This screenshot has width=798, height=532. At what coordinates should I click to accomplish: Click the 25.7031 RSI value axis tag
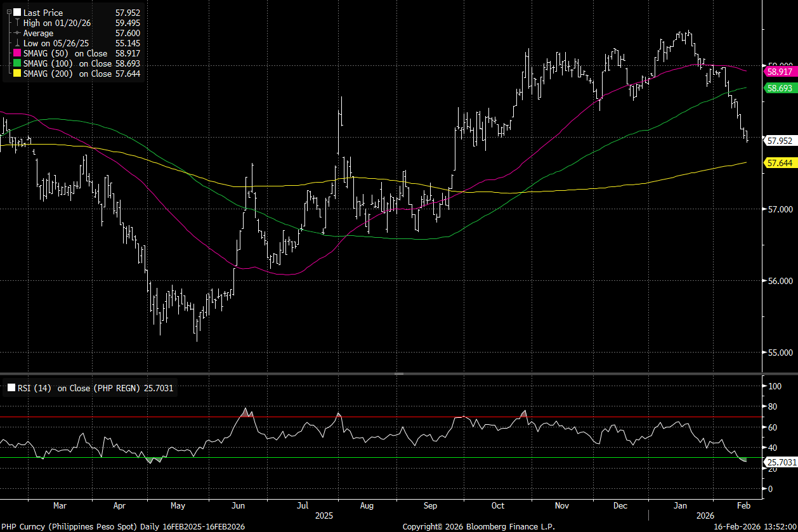click(781, 462)
